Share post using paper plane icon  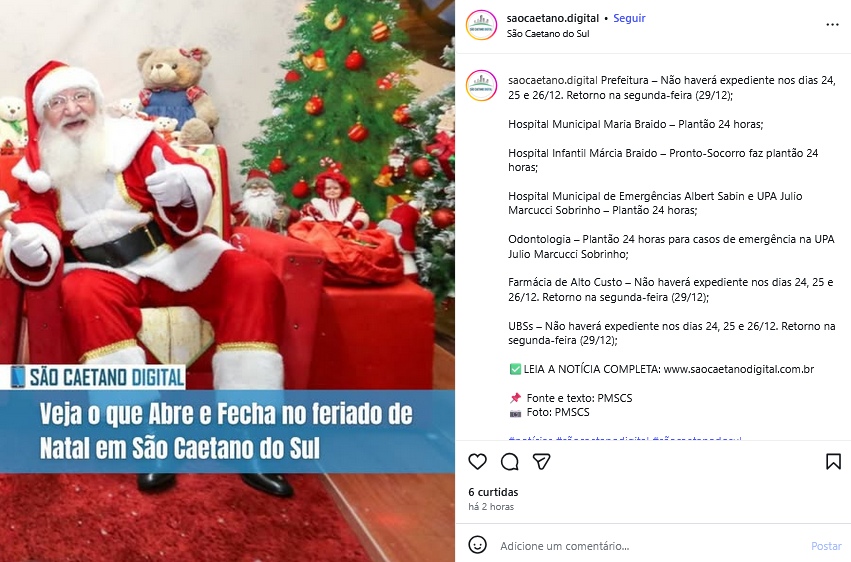pos(542,462)
